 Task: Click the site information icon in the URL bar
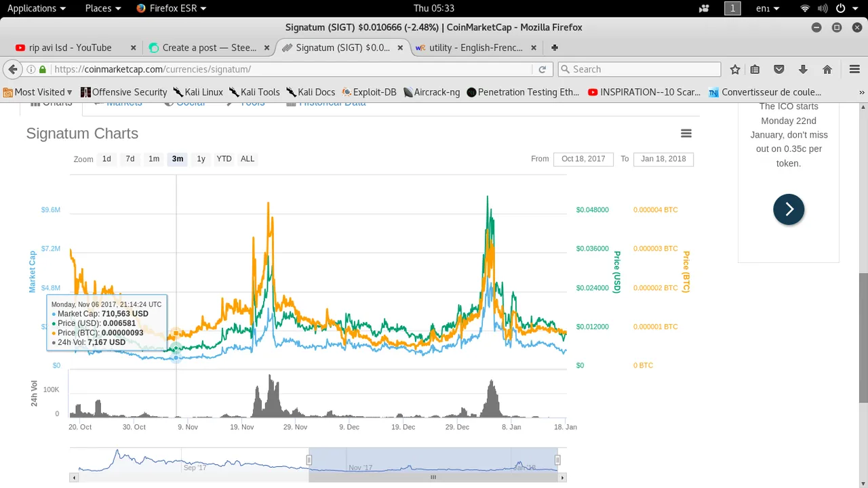point(31,69)
